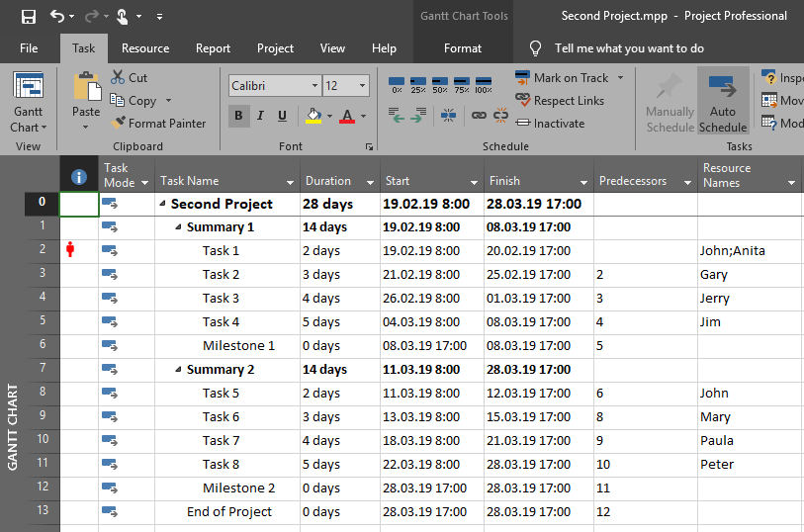Mark selected task 100% complete

484,84
